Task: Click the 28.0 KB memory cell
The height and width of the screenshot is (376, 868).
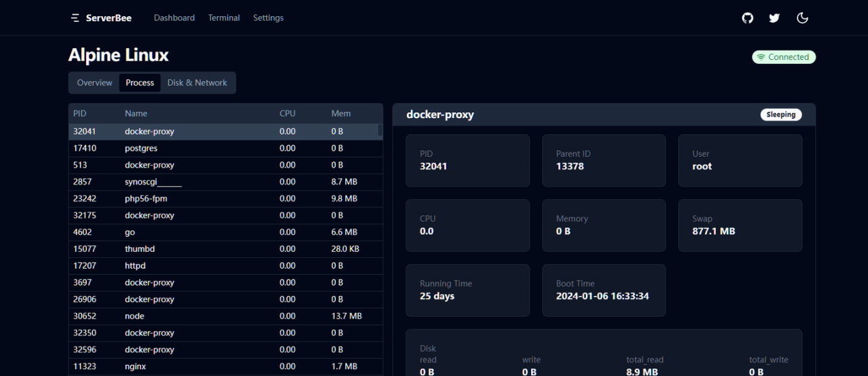Action: pyautogui.click(x=345, y=249)
